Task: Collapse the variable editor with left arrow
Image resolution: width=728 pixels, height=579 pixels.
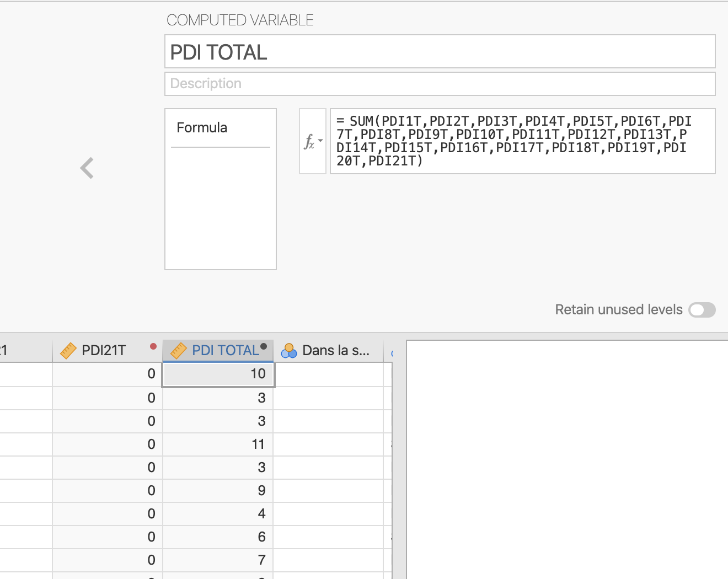Action: coord(87,168)
